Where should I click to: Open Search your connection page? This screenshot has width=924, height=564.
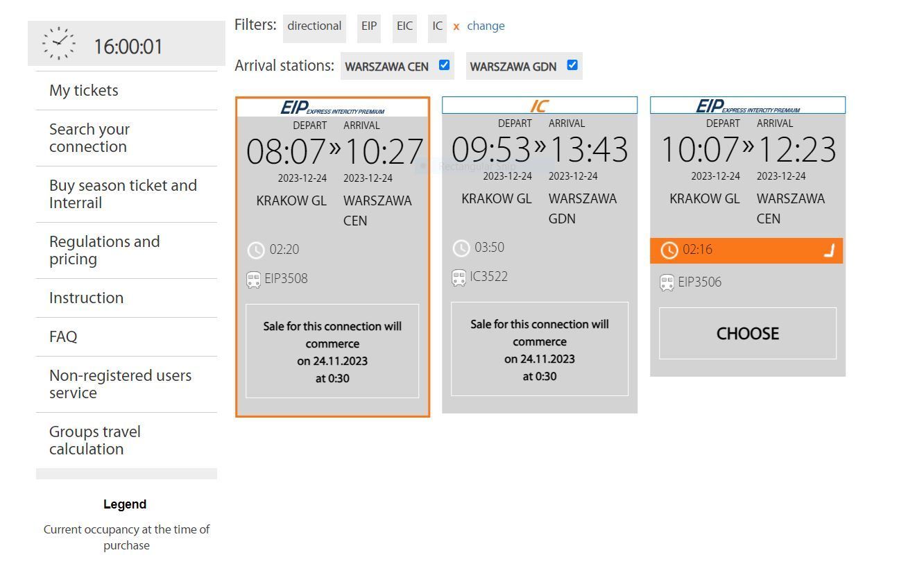pyautogui.click(x=89, y=138)
